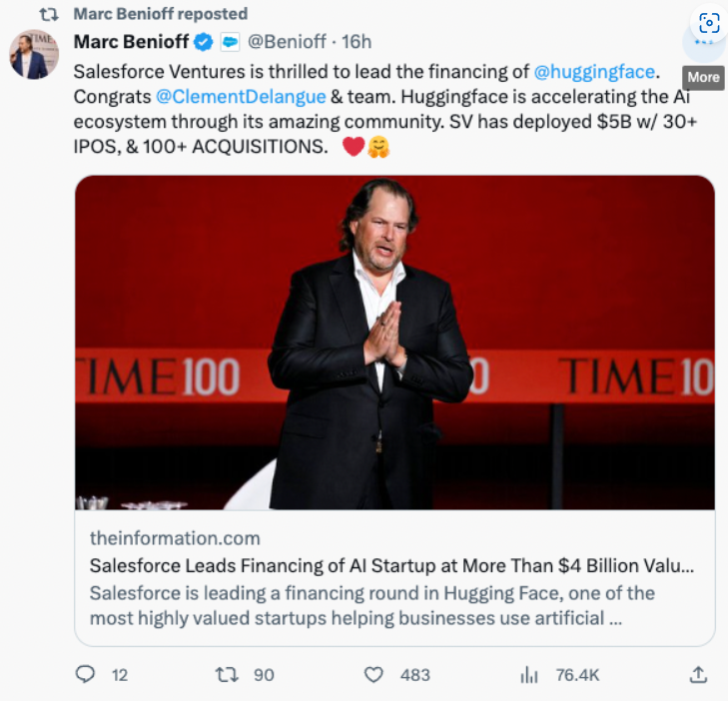Click the blue verified checkmark badge
This screenshot has height=701, width=728.
tap(203, 42)
